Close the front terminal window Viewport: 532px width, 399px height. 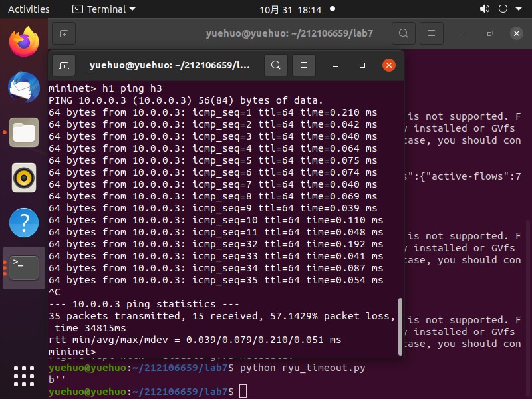coord(389,65)
